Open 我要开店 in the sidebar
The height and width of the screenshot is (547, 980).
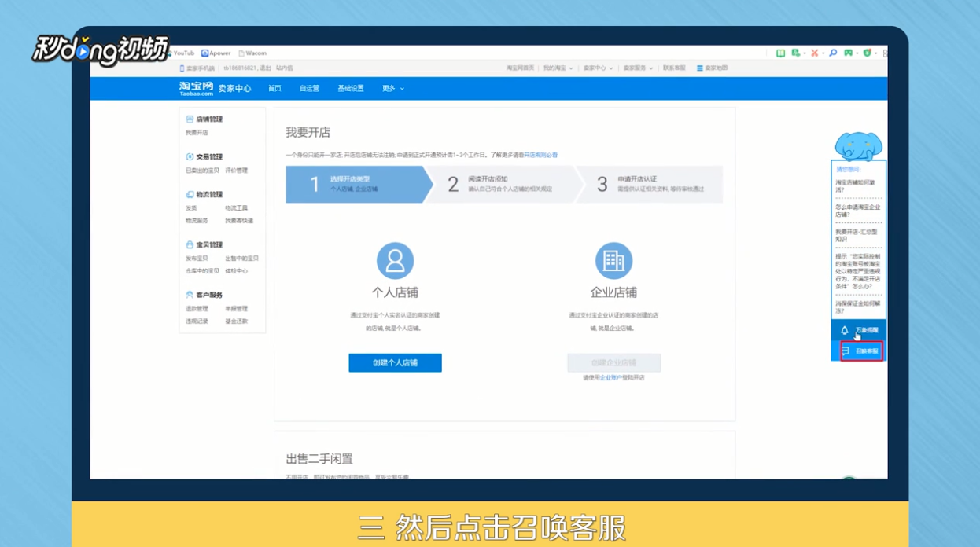(x=197, y=133)
